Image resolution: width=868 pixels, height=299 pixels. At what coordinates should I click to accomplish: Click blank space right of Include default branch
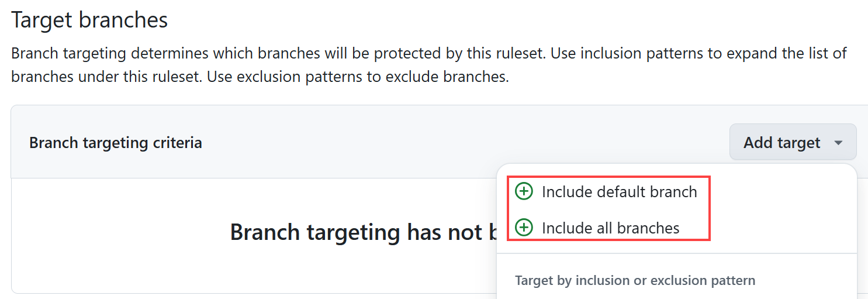click(777, 192)
